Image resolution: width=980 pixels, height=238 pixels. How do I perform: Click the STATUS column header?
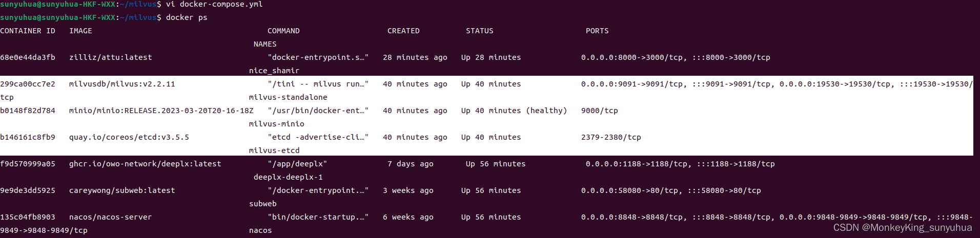coord(480,31)
